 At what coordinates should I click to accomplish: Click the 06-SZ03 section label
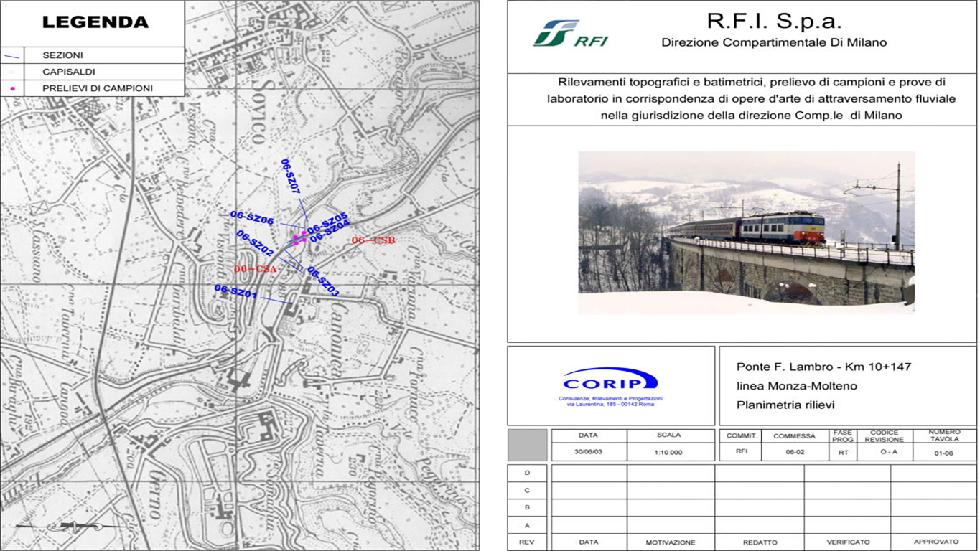(x=322, y=281)
